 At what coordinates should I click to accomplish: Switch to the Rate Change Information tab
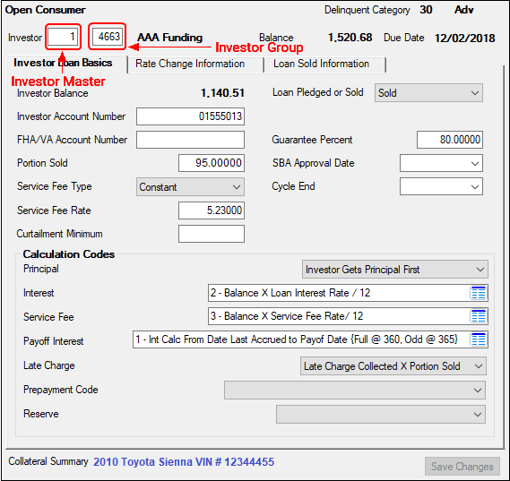click(x=190, y=64)
